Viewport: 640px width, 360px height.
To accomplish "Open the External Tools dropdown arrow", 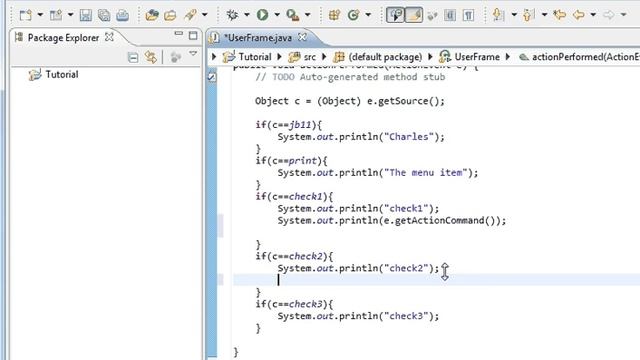I will click(307, 15).
